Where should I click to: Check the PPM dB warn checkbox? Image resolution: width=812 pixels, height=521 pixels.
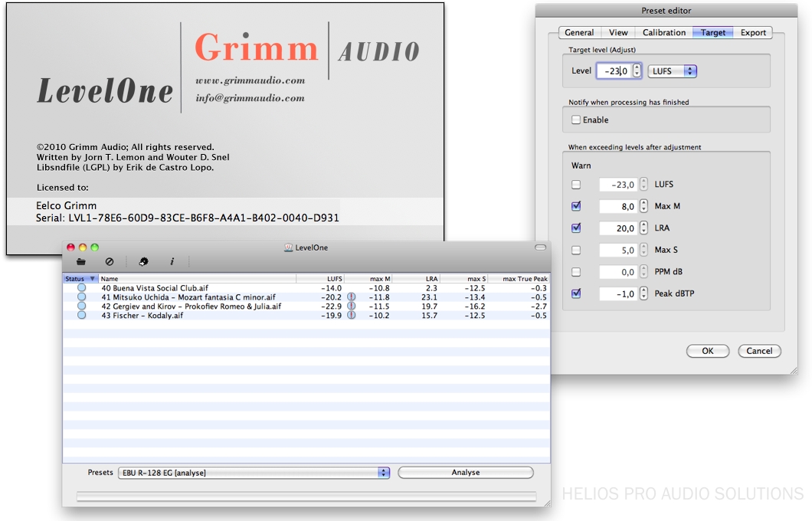pyautogui.click(x=576, y=272)
